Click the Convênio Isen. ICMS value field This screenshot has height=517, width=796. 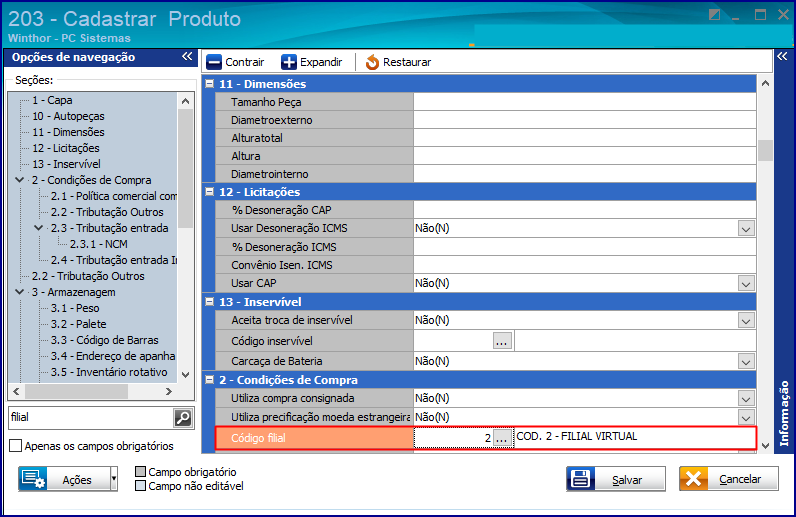[x=585, y=265]
